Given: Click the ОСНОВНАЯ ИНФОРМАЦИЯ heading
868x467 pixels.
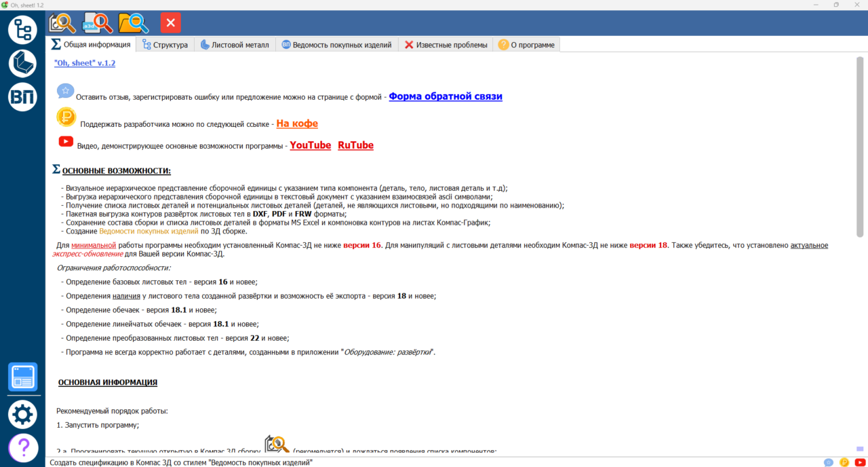Looking at the screenshot, I should tap(108, 383).
